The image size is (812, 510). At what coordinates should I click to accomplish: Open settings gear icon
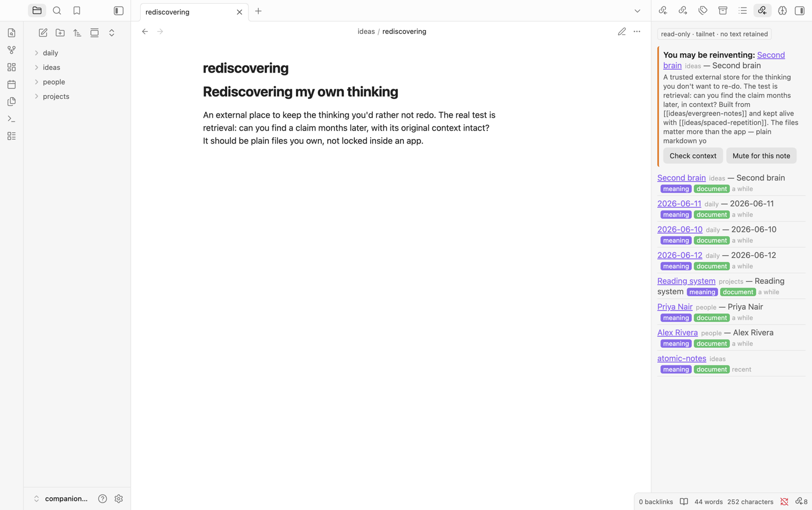tap(119, 499)
